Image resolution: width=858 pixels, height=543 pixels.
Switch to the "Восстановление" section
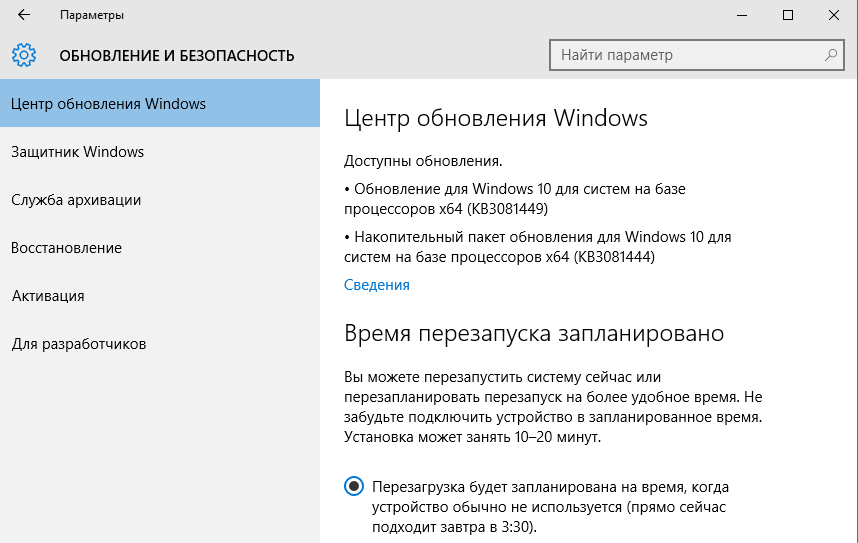click(x=66, y=248)
